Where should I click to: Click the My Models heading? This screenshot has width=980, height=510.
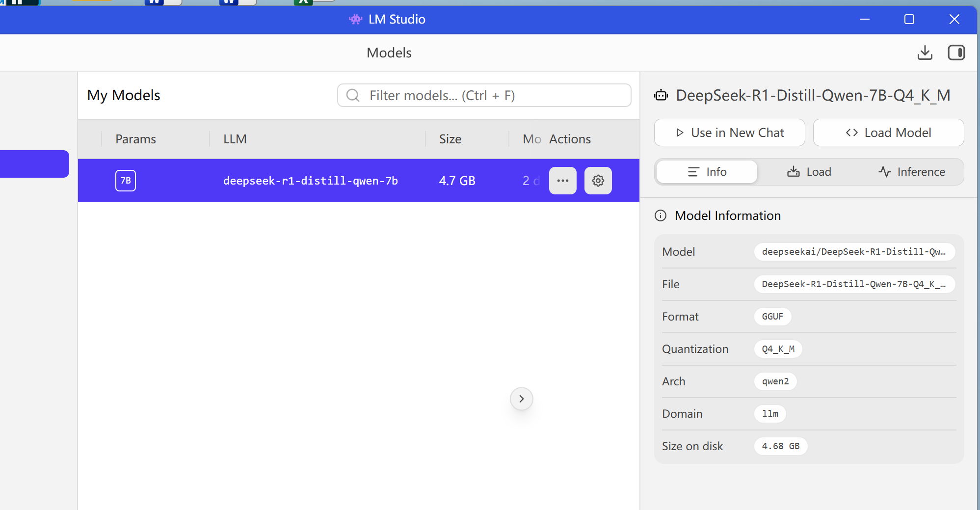coord(124,95)
